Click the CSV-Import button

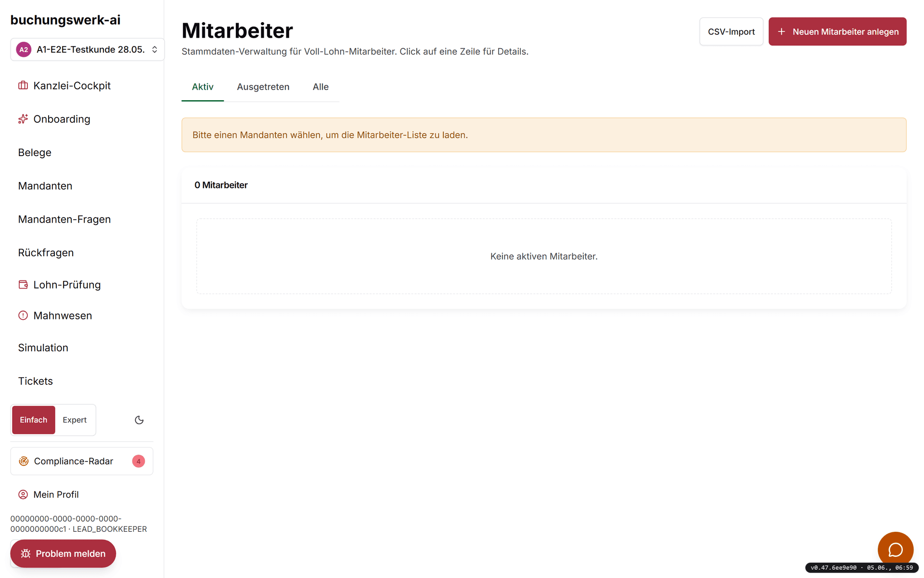[731, 32]
